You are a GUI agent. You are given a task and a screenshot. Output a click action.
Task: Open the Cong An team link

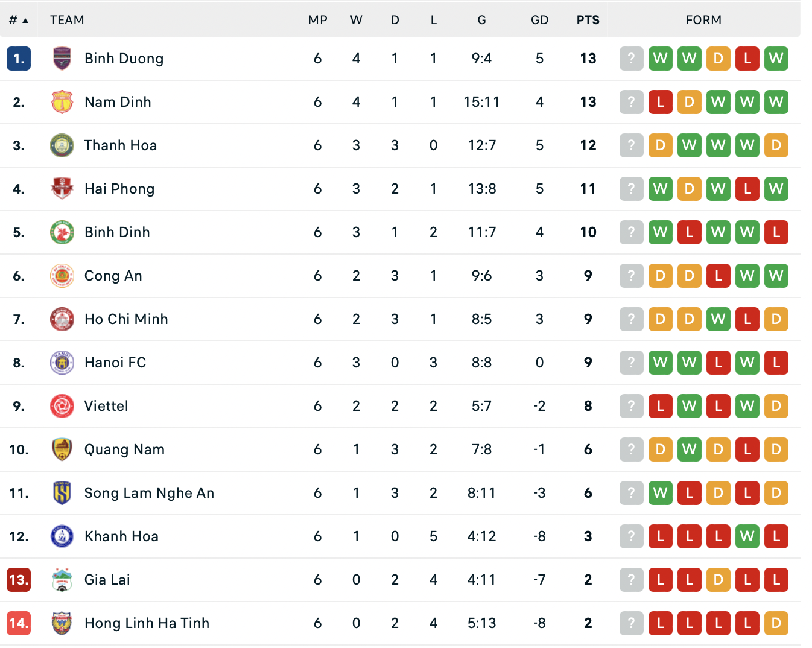[x=113, y=276]
